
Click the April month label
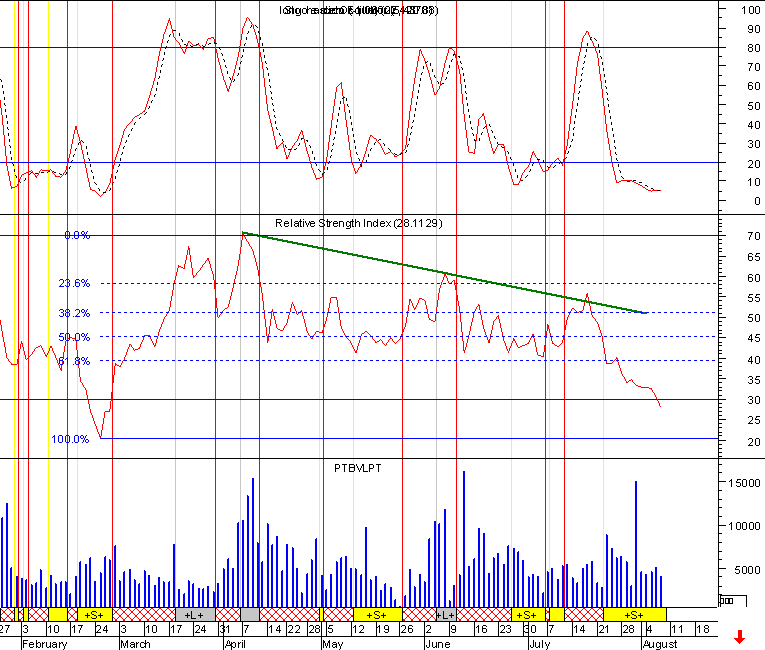click(235, 644)
